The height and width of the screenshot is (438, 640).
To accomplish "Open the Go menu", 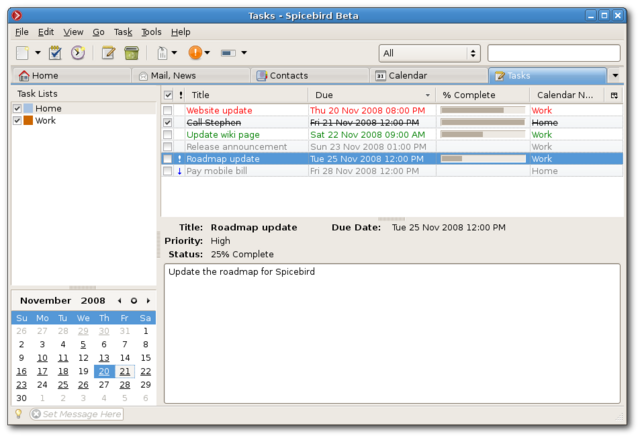I will 98,32.
